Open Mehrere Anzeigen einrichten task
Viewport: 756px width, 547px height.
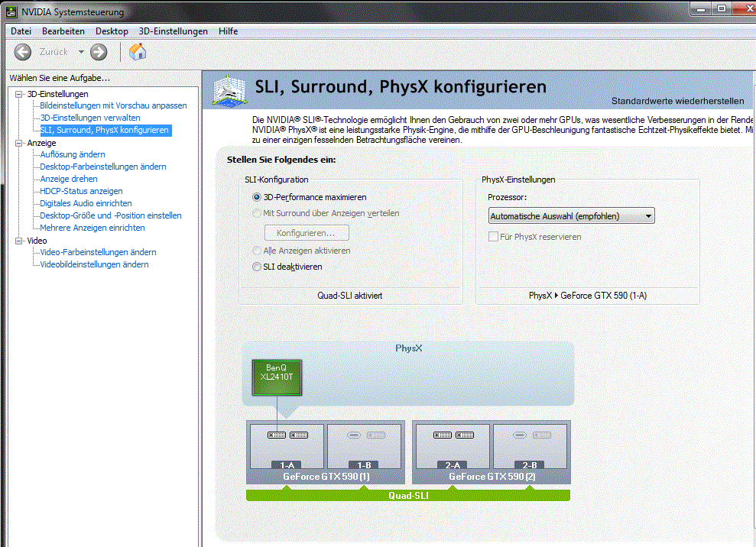pyautogui.click(x=92, y=228)
